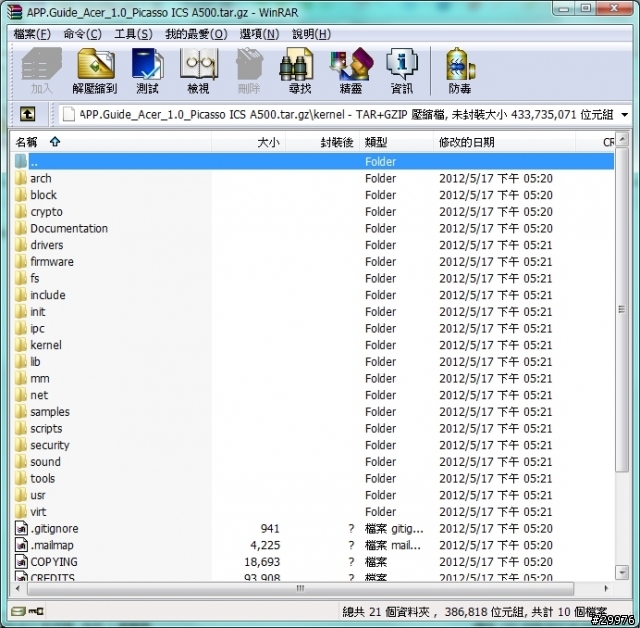Viewport: 640px width, 628px height.
Task: Click the 解壓縮到 (Extract To) toolbar icon
Action: (x=95, y=71)
